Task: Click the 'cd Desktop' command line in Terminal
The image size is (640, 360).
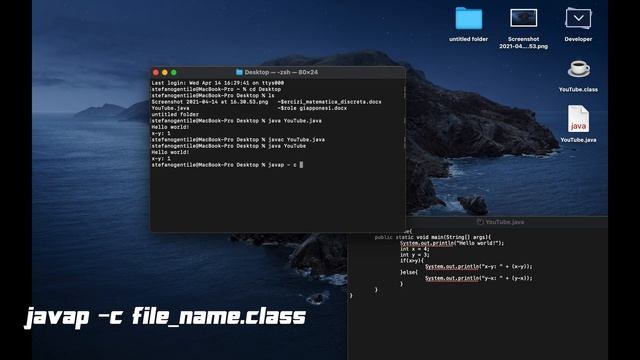Action: click(216, 89)
